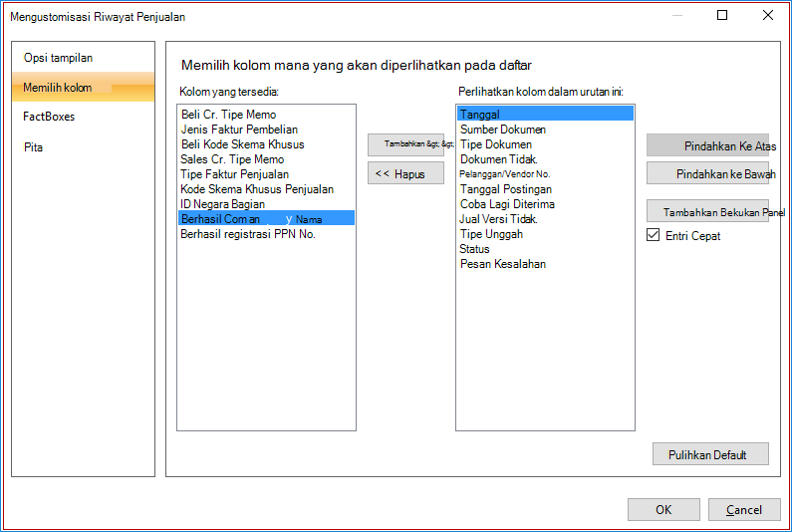Viewport: 792px width, 532px height.
Task: Select Beli Kode Skema Khusus item
Action: pos(266,144)
